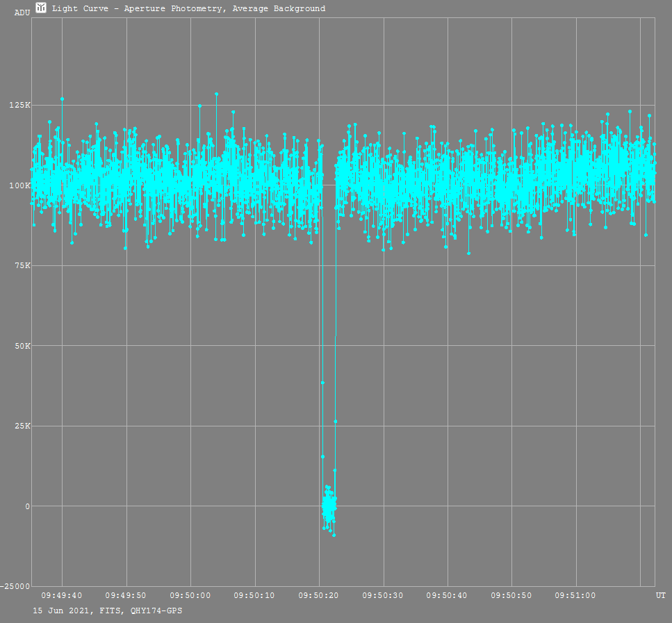This screenshot has width=672, height=623.
Task: Click the 09:51:00 time label
Action: tap(575, 595)
